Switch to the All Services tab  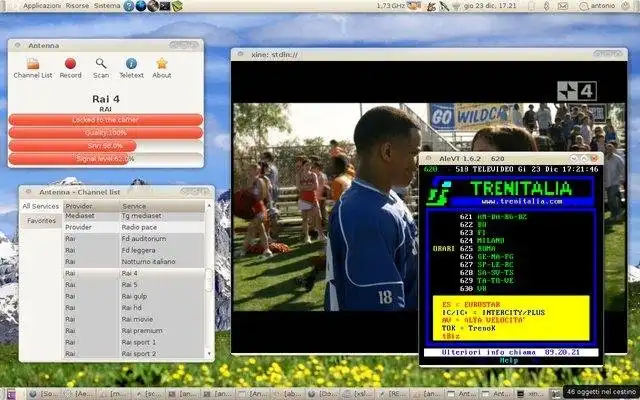coord(40,206)
